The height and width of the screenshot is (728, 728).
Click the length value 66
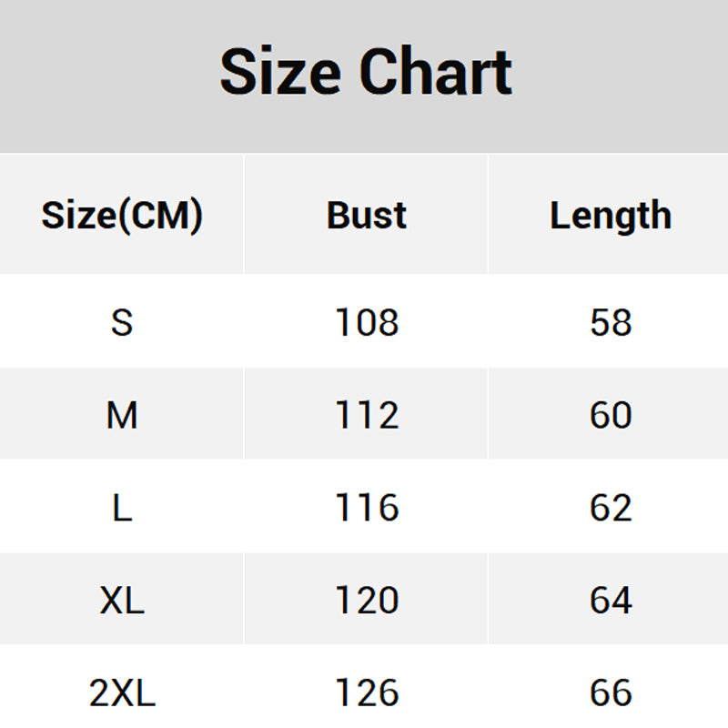pos(611,693)
